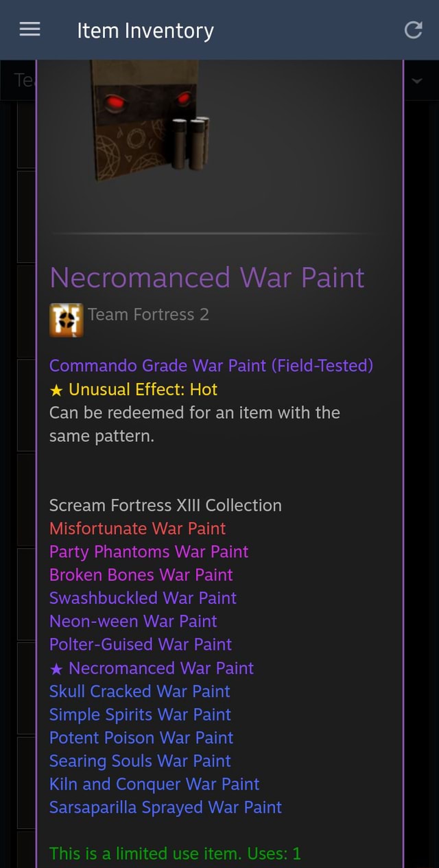
Task: Refresh the Item Inventory
Action: click(x=413, y=30)
